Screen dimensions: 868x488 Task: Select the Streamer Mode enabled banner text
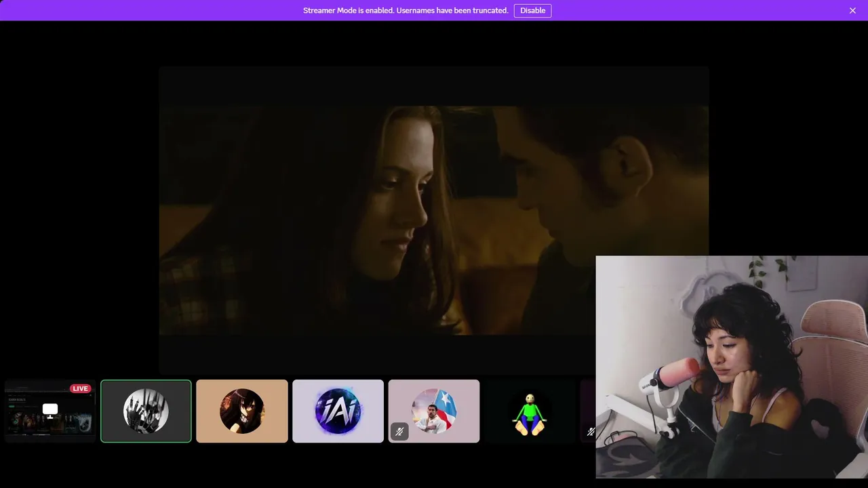point(406,10)
